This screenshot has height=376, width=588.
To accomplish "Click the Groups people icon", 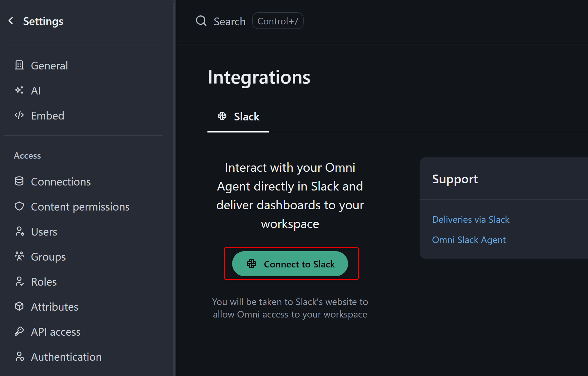I will (19, 256).
